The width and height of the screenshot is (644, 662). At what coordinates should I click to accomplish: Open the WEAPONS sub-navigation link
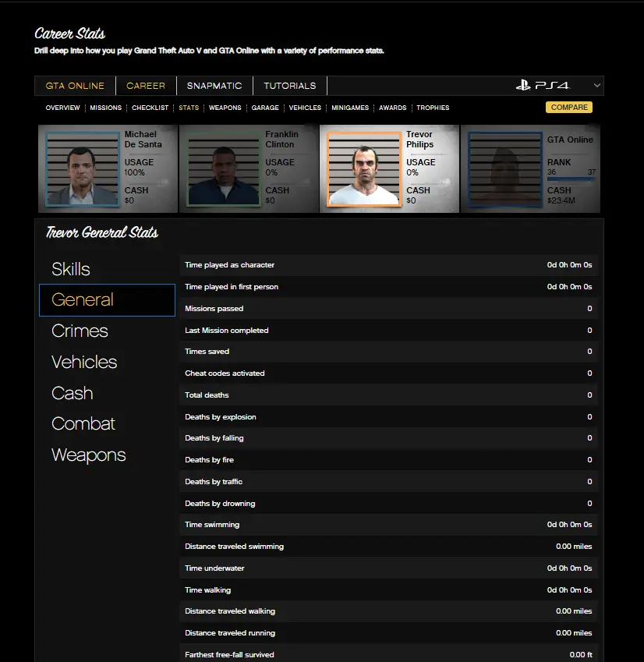coord(225,108)
